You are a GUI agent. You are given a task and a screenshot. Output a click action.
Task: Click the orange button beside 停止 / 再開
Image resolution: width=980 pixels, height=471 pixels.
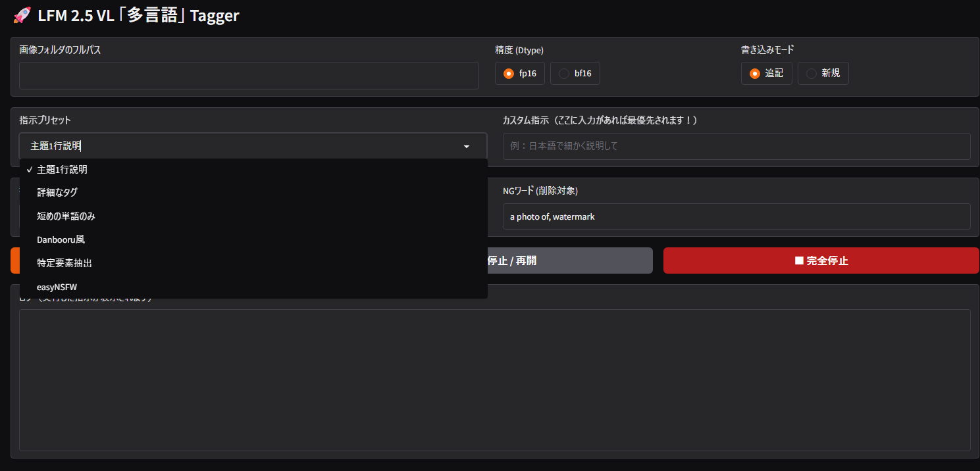click(14, 260)
